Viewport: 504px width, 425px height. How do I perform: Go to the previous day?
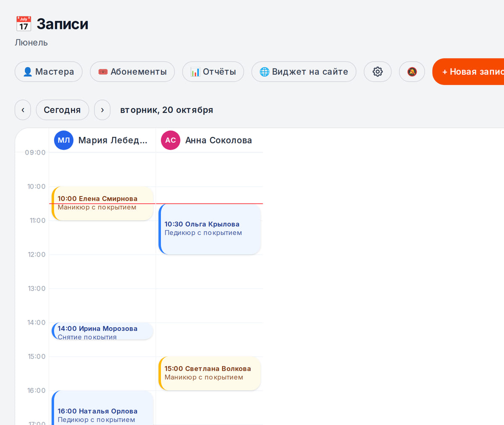23,110
